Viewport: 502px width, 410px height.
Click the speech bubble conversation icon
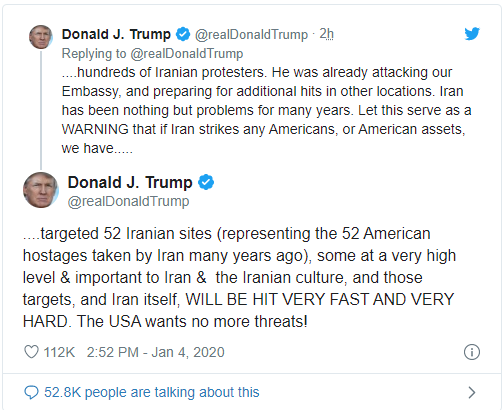pyautogui.click(x=31, y=392)
